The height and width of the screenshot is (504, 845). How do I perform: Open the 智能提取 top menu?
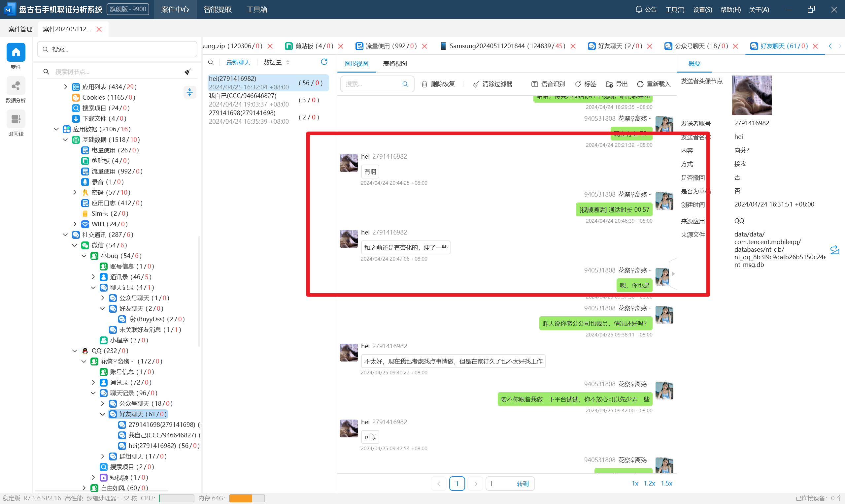click(218, 10)
